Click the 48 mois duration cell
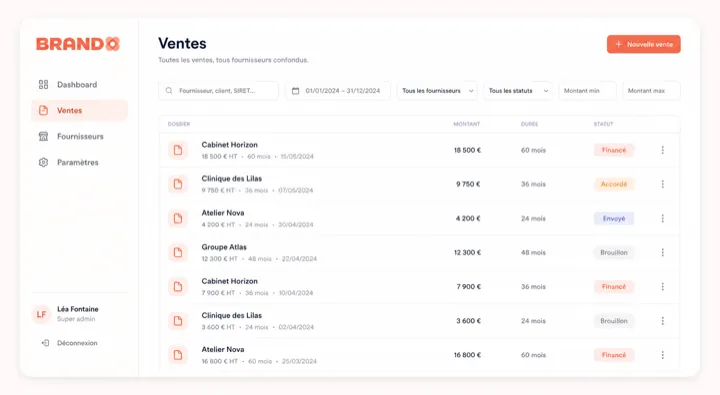The height and width of the screenshot is (395, 720). (x=533, y=253)
